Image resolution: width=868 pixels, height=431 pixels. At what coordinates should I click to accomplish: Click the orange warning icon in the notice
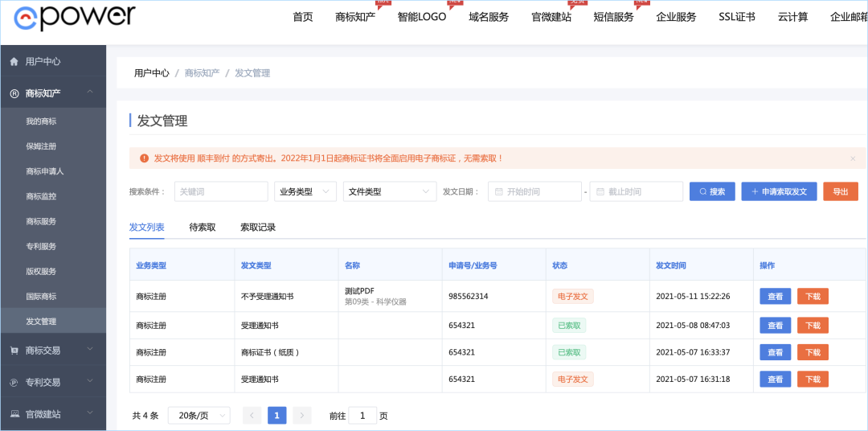pos(144,158)
